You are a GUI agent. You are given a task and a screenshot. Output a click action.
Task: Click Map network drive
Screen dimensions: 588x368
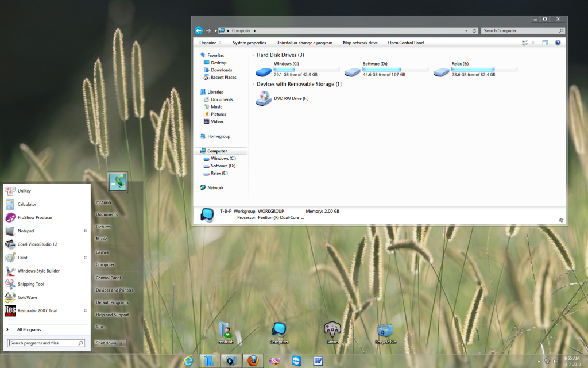[360, 43]
